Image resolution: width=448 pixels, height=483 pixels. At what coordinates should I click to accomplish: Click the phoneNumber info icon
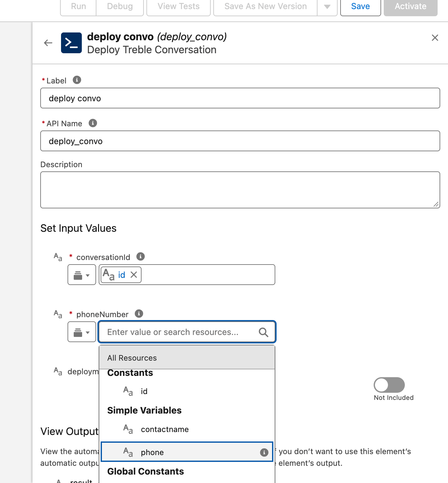pos(139,314)
